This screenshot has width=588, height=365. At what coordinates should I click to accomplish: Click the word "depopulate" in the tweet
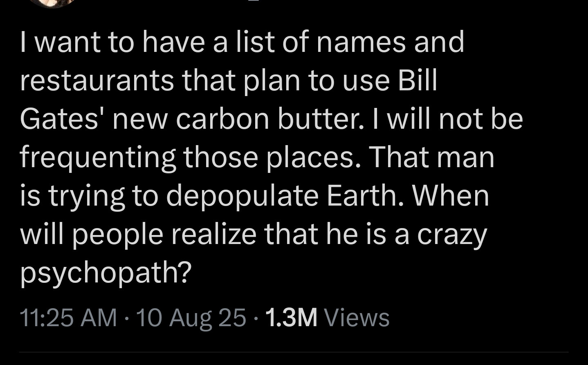point(242,196)
